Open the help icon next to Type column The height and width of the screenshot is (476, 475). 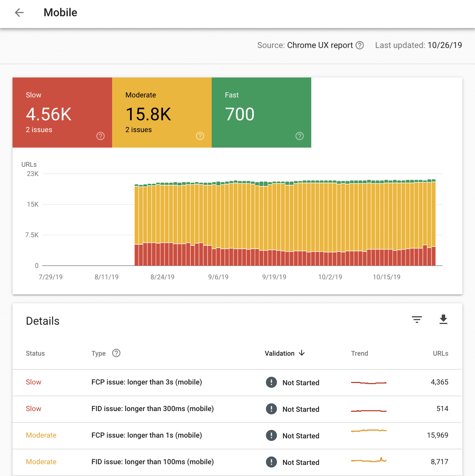click(x=116, y=353)
